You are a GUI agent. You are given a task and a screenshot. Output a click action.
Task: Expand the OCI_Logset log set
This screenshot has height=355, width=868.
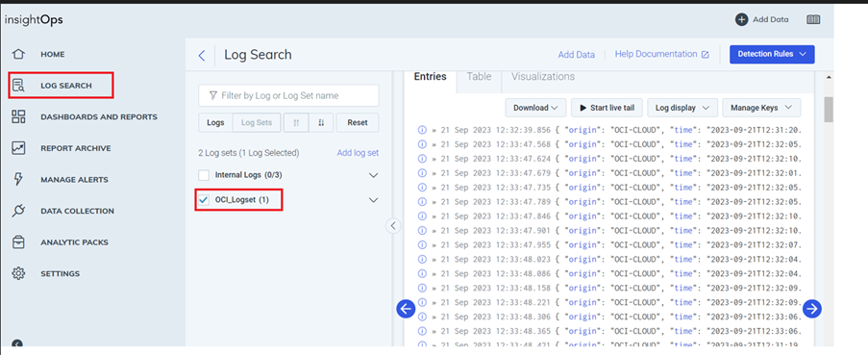coord(374,200)
